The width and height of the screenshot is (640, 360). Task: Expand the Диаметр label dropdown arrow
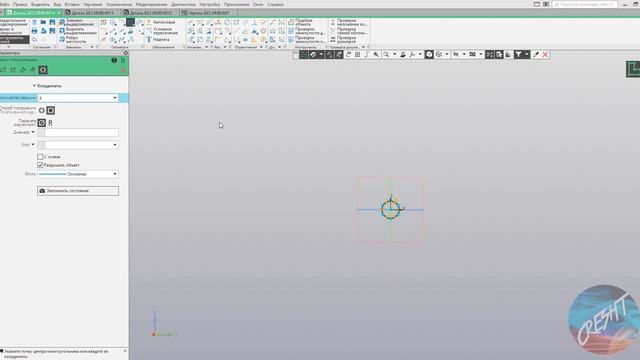point(33,132)
